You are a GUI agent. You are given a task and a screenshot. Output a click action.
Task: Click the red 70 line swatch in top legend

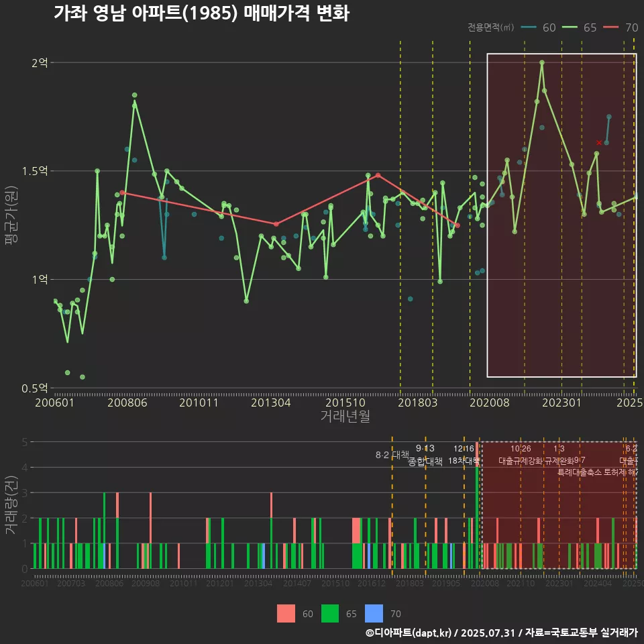click(610, 28)
